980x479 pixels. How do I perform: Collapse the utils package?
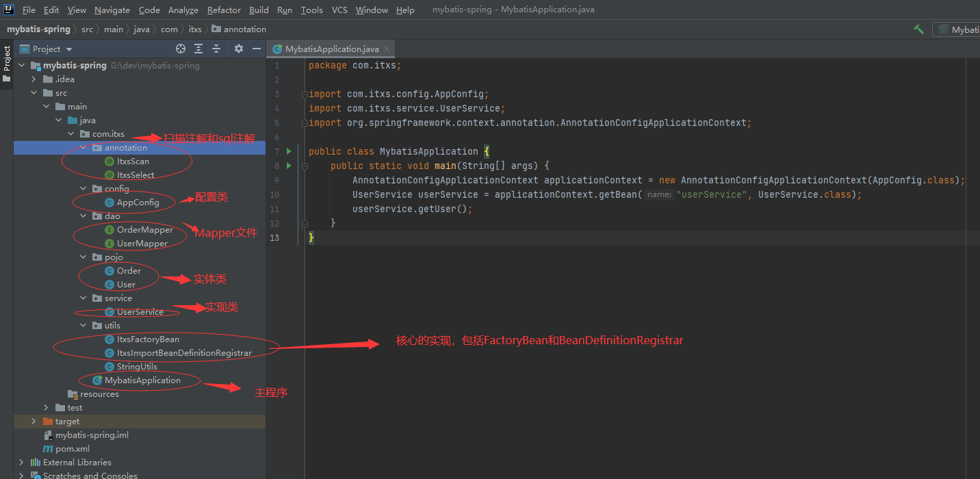83,326
